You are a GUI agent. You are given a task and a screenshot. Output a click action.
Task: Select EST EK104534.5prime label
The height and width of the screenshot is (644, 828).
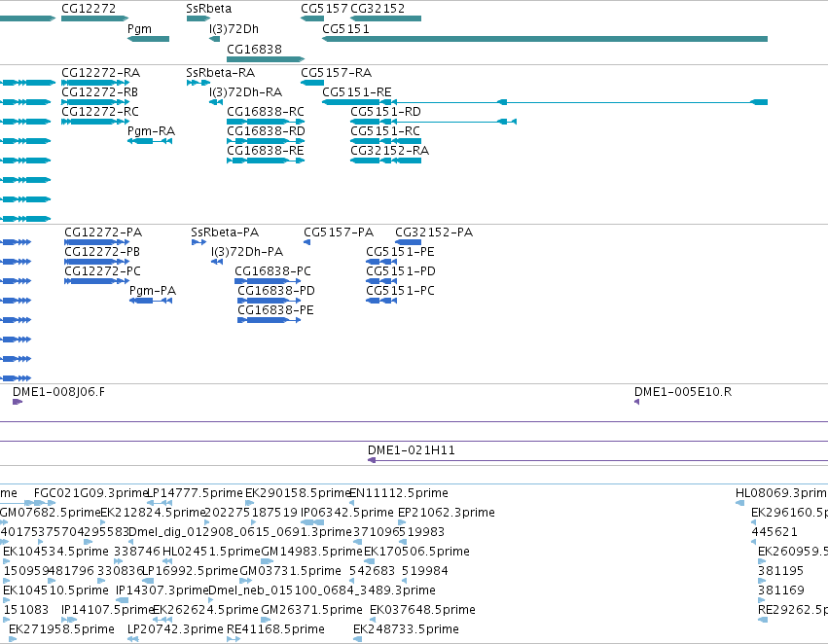coord(55,553)
